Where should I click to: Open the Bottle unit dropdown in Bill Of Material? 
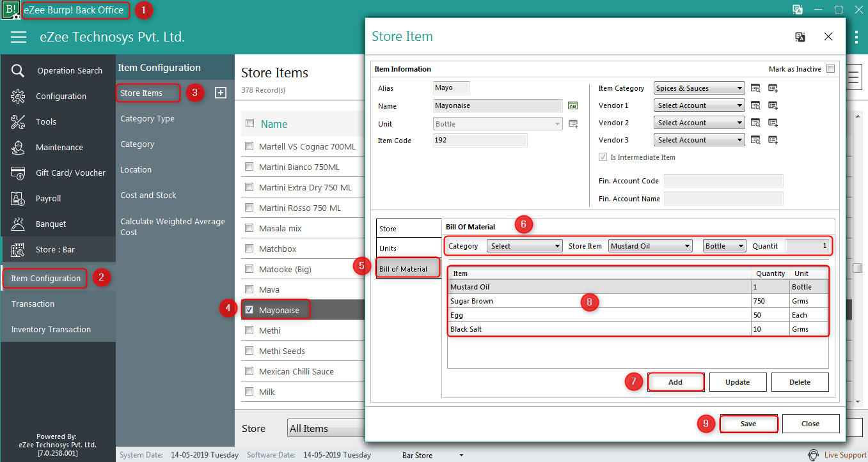725,246
